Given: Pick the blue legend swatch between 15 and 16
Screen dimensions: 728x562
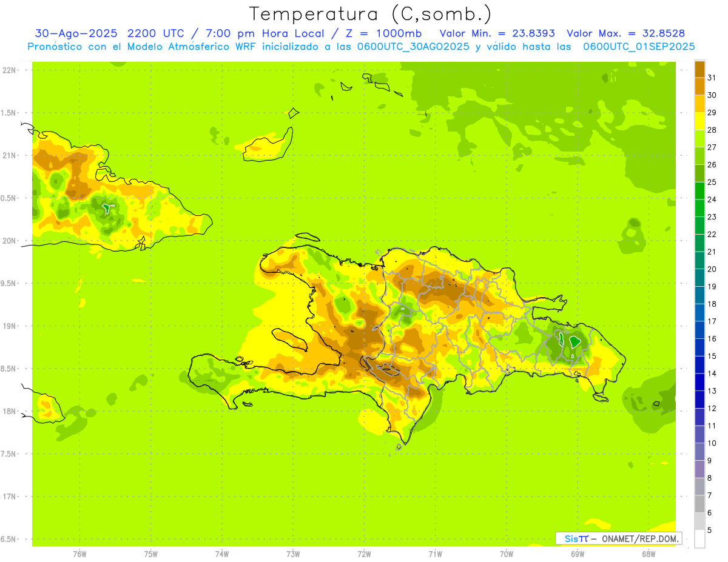Looking at the screenshot, I should click(699, 347).
